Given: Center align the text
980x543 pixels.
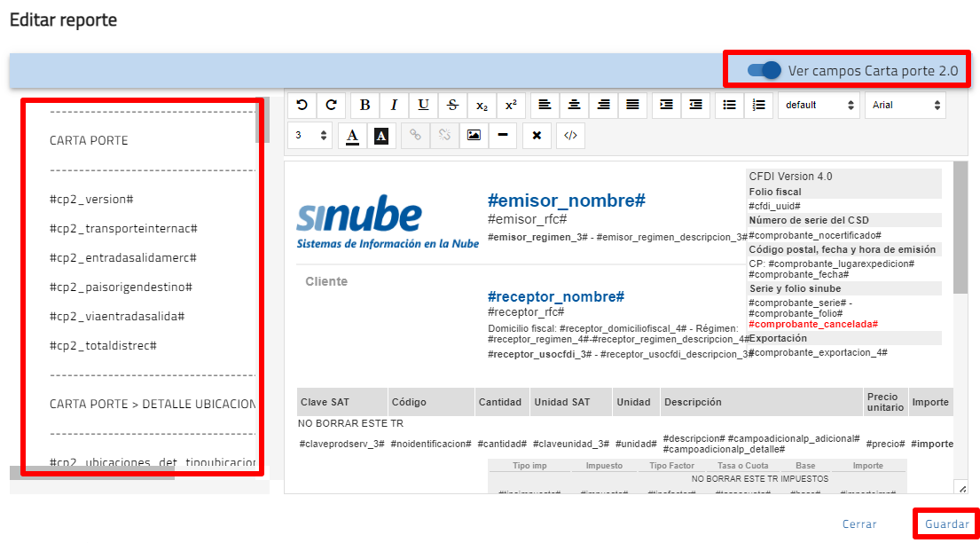Looking at the screenshot, I should [574, 105].
